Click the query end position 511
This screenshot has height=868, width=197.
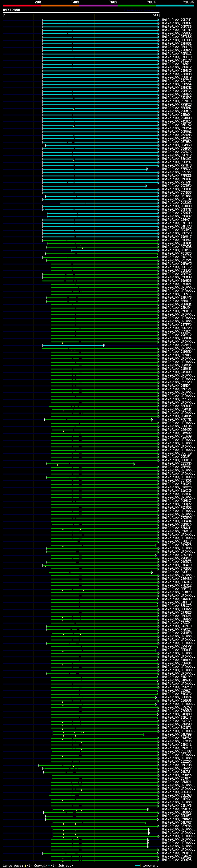(155, 15)
